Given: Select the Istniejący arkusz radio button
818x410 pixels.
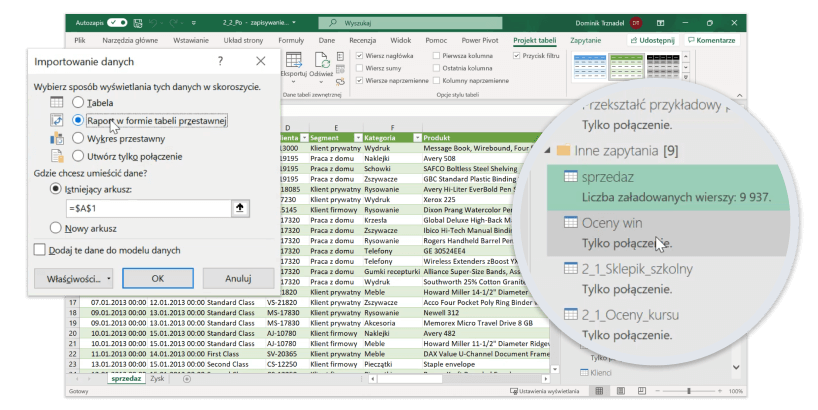Looking at the screenshot, I should tap(55, 189).
